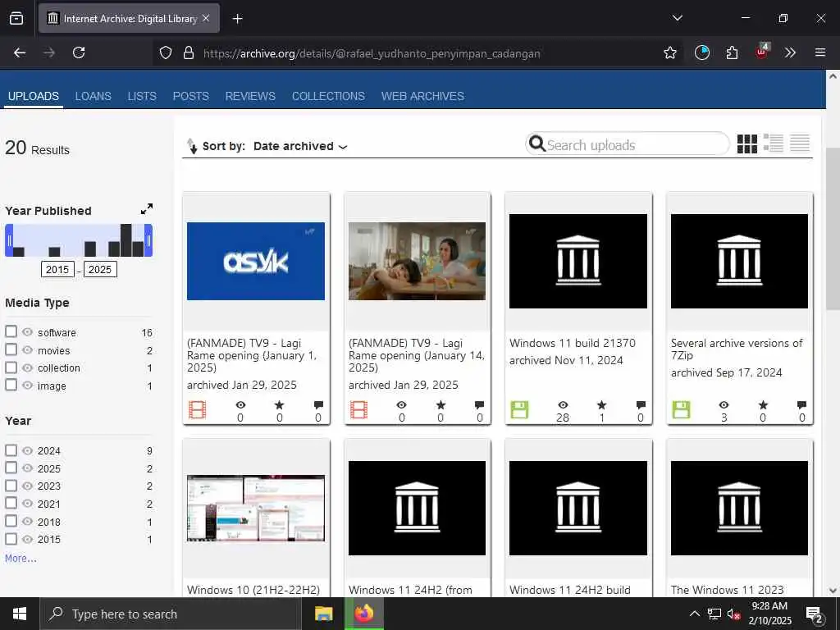Open Firefox extensions puzzle icon
Viewport: 840px width, 630px height.
pyautogui.click(x=732, y=52)
